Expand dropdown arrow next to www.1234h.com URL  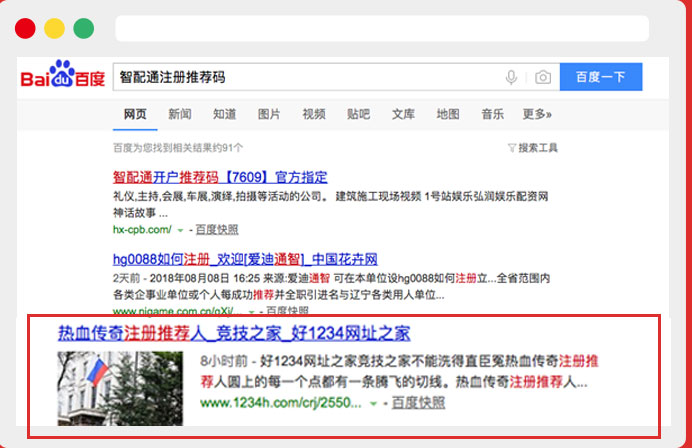click(373, 403)
